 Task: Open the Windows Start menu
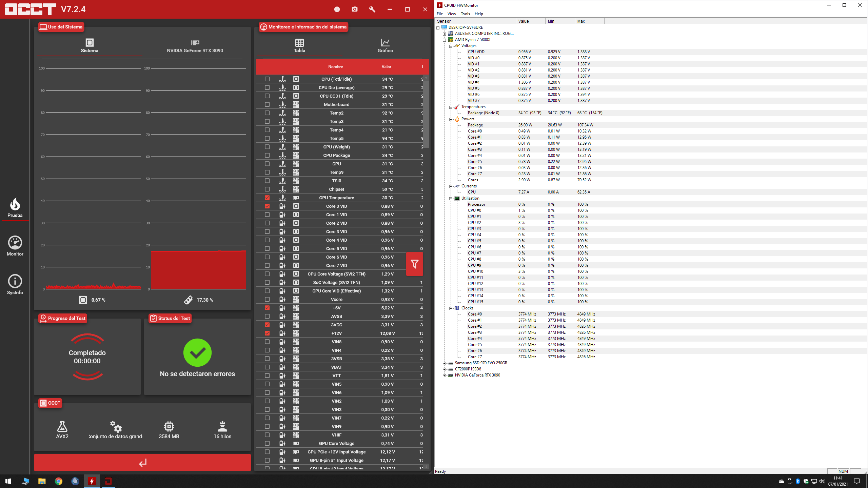pos(8,481)
